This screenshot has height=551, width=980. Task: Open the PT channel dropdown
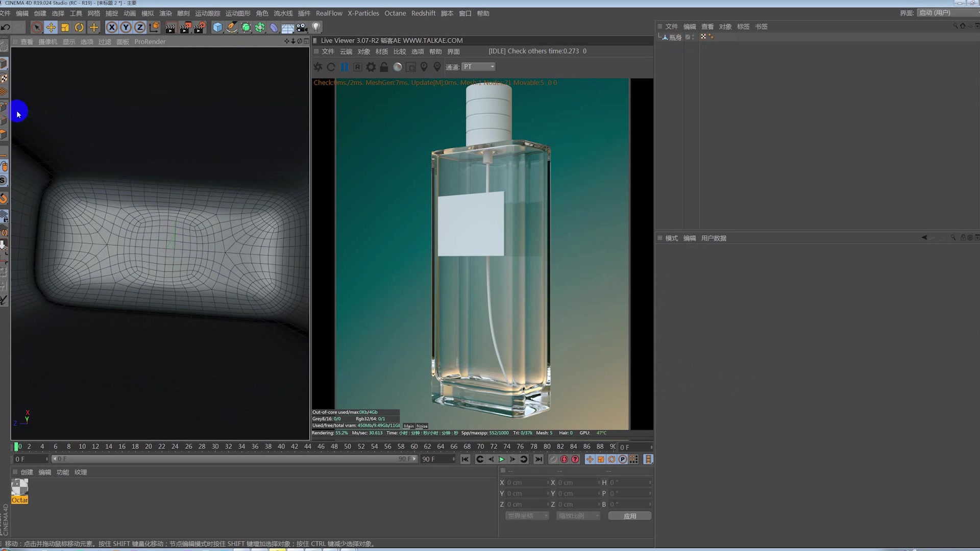478,67
